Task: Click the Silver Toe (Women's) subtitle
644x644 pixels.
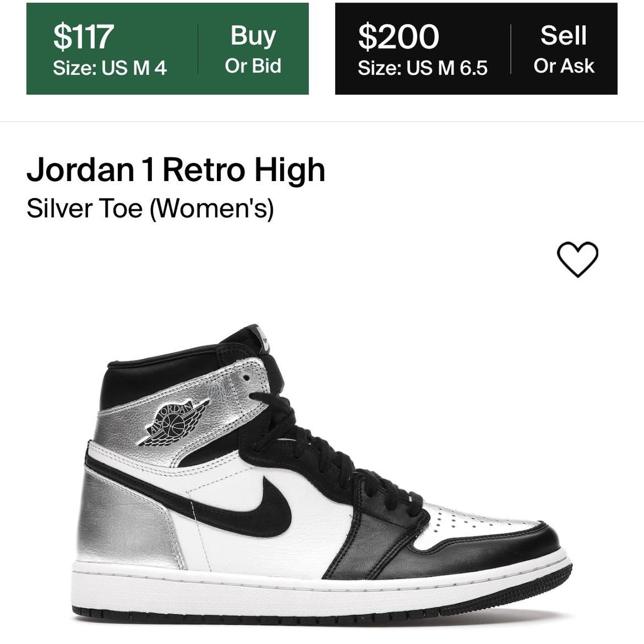Action: pos(150,208)
